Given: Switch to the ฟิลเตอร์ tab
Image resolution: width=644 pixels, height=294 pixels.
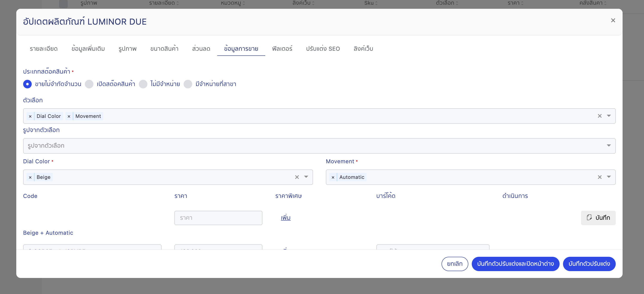Looking at the screenshot, I should pyautogui.click(x=282, y=49).
